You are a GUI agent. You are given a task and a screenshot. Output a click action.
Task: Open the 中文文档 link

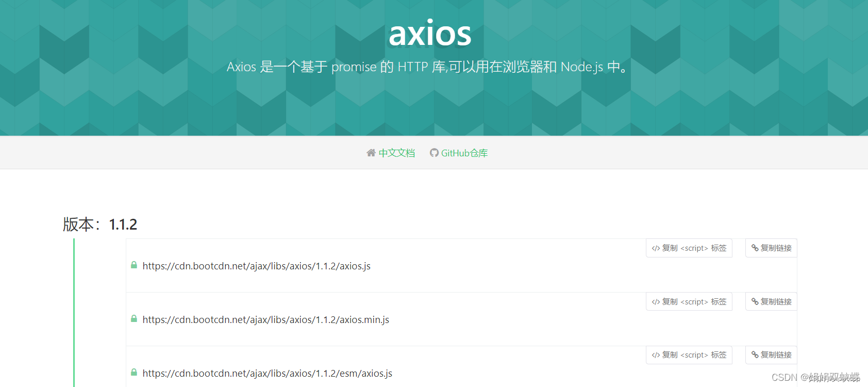[396, 153]
